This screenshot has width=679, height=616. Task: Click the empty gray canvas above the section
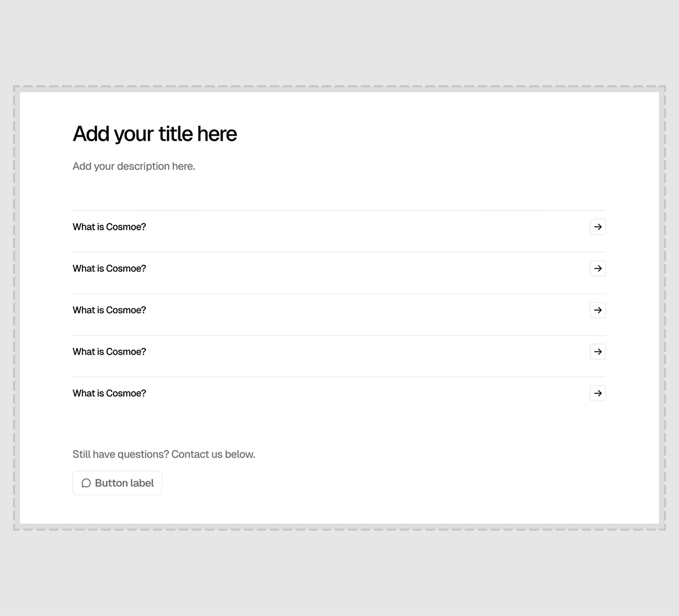339,42
